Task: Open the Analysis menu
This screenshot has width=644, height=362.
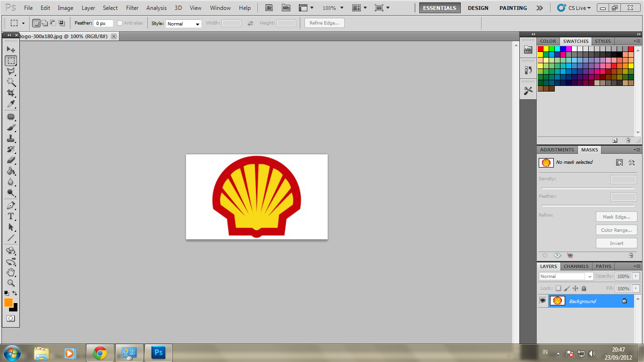Action: point(156,8)
